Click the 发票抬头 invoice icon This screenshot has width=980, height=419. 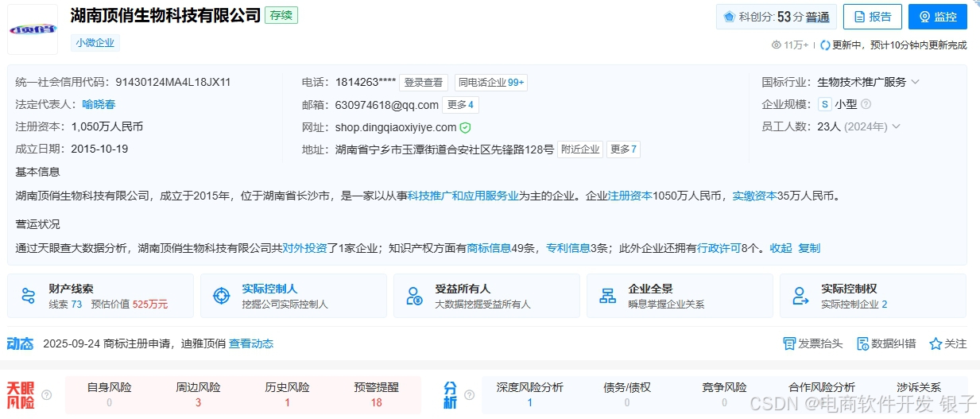(789, 343)
